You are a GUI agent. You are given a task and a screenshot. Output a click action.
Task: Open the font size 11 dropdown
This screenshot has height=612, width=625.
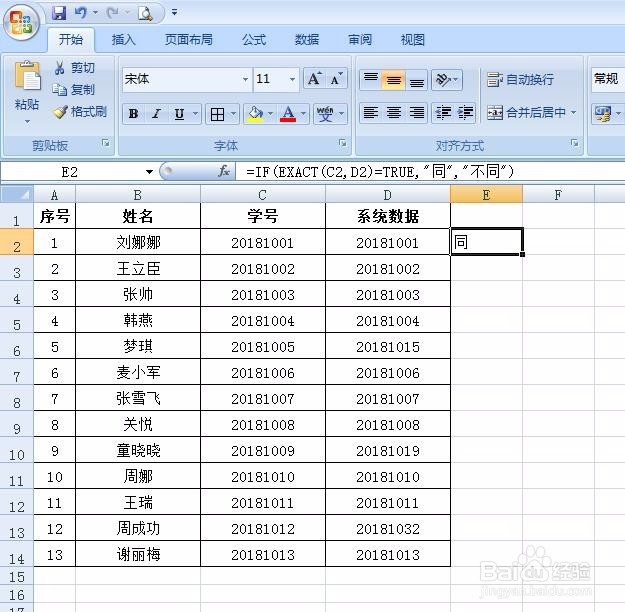(293, 79)
